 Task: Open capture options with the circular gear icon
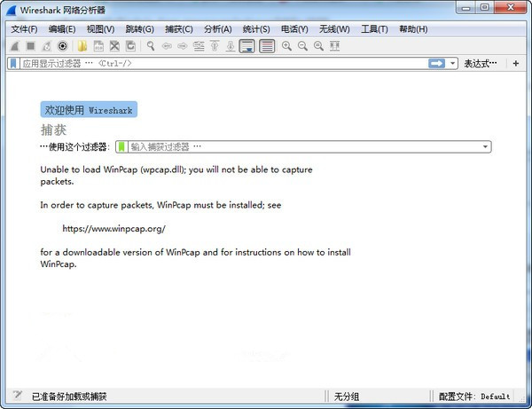(x=62, y=46)
